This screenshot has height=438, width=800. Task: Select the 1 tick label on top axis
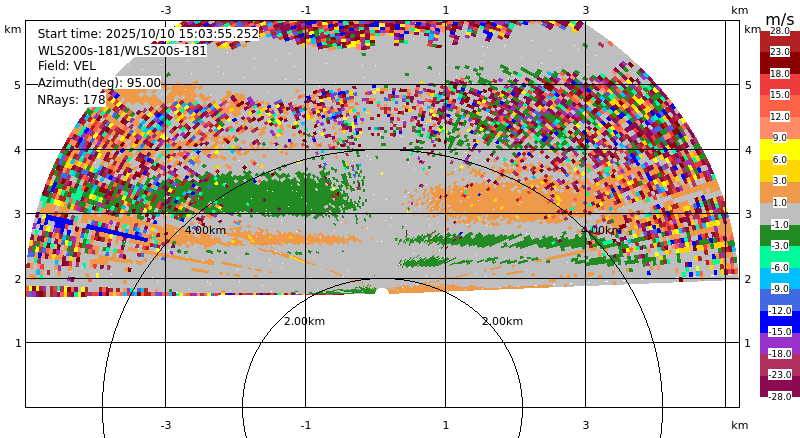pyautogui.click(x=445, y=10)
